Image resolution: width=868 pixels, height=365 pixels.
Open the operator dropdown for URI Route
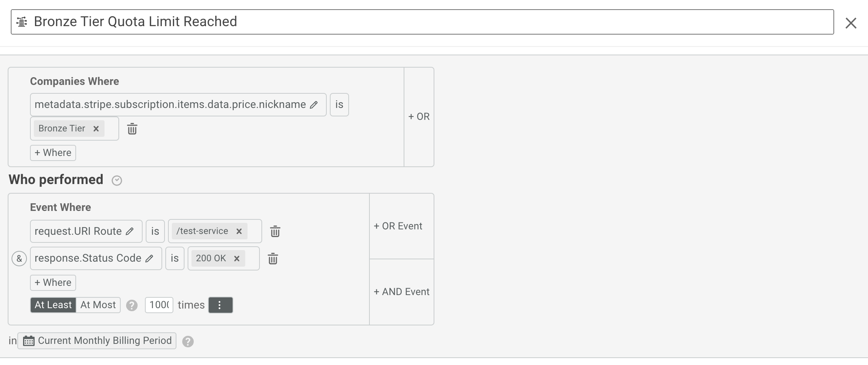point(155,231)
